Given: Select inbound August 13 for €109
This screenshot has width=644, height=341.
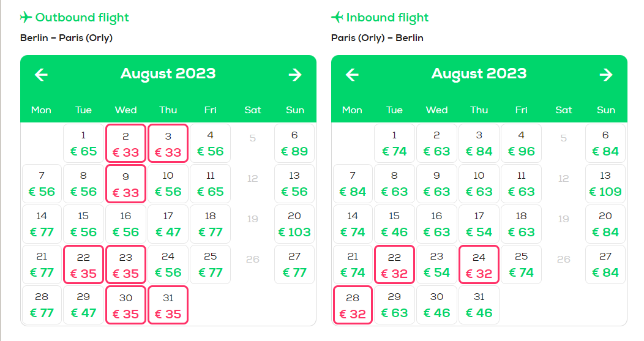Looking at the screenshot, I should (x=605, y=184).
